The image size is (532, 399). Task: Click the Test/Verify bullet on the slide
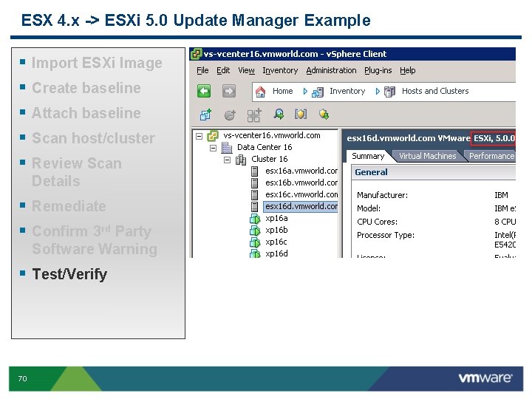click(x=69, y=274)
